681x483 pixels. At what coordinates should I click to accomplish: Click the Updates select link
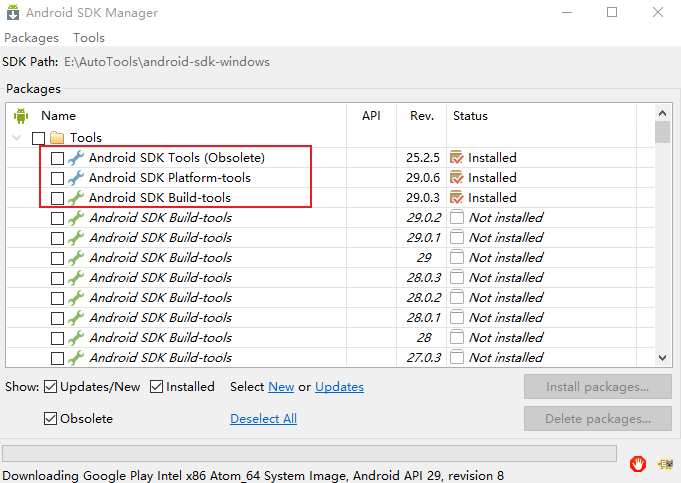pos(339,387)
